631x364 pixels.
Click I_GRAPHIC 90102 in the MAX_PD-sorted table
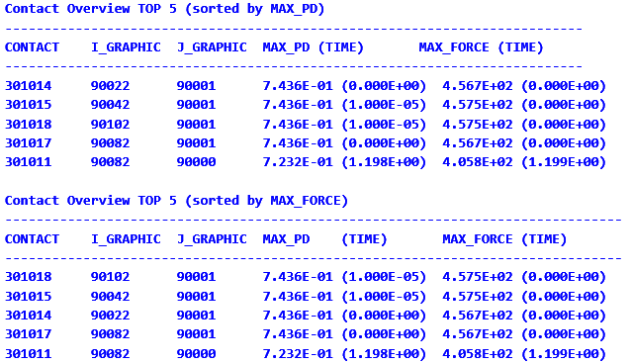tap(110, 124)
